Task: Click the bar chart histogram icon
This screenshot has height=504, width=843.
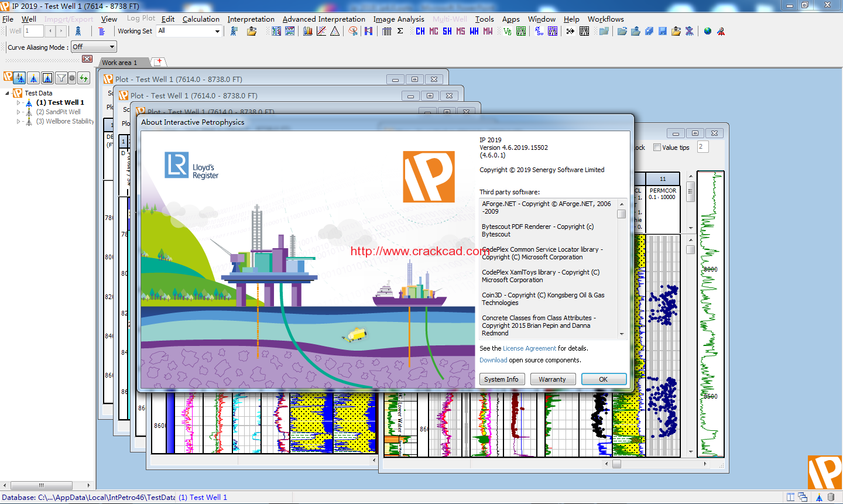Action: click(307, 31)
